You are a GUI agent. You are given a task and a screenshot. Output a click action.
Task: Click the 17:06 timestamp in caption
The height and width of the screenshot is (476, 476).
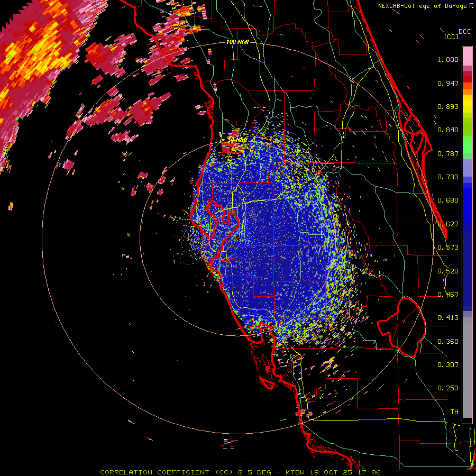click(x=369, y=472)
